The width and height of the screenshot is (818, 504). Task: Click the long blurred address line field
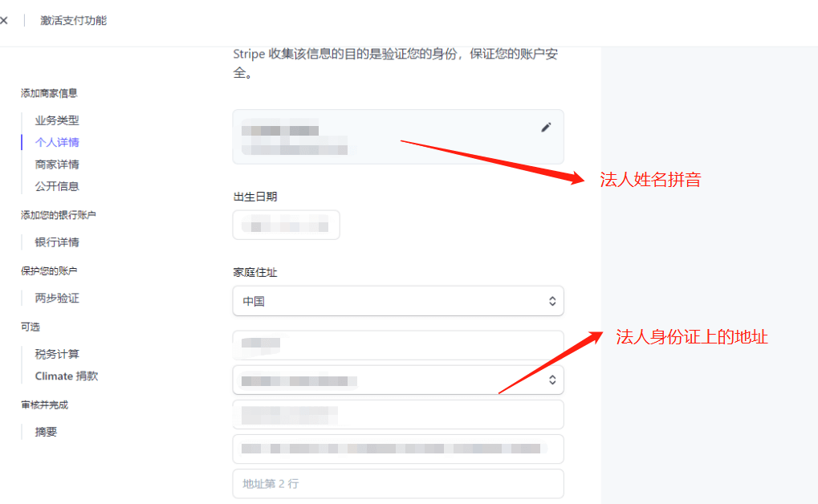click(x=398, y=449)
